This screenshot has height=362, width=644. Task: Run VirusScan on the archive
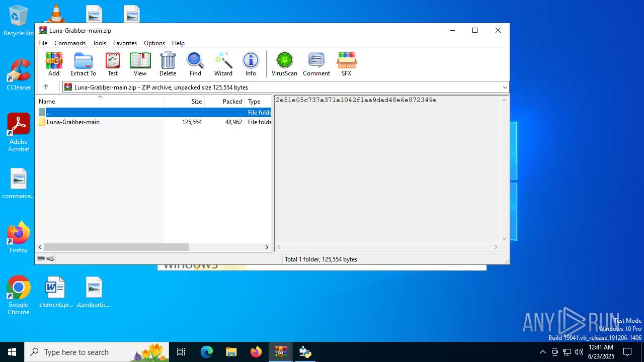pyautogui.click(x=284, y=64)
